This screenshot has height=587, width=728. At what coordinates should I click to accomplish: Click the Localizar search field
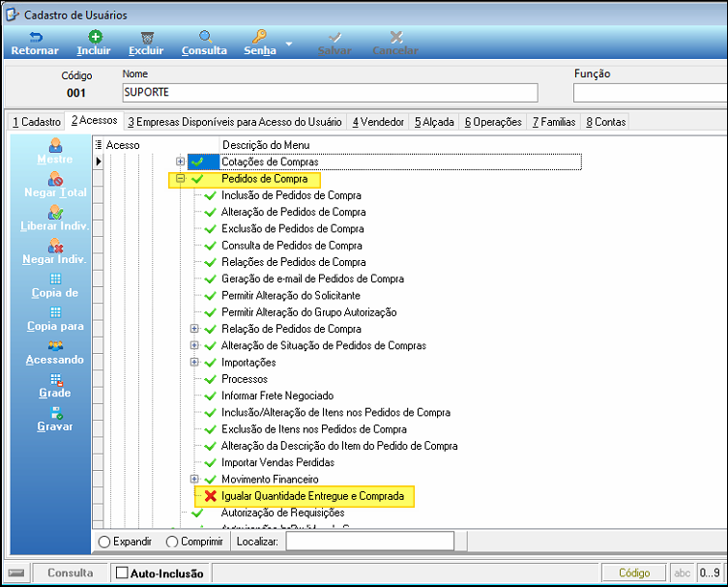[370, 542]
